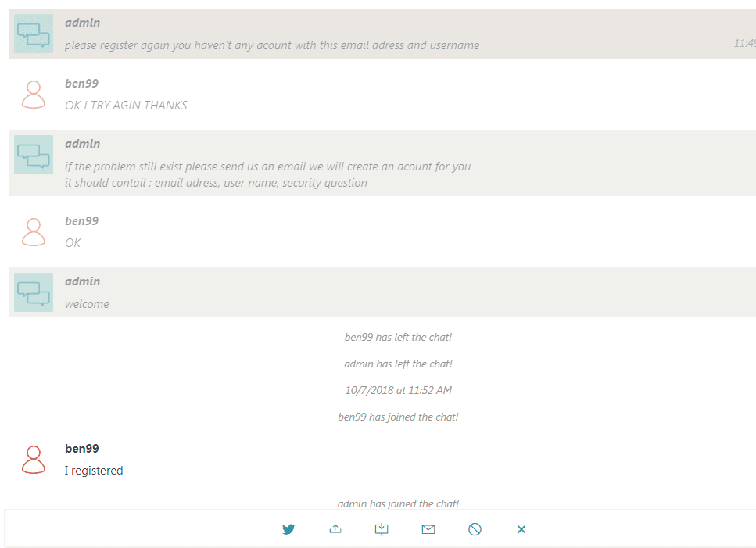The image size is (756, 548).
Task: Click the block/ban user icon
Action: click(475, 529)
